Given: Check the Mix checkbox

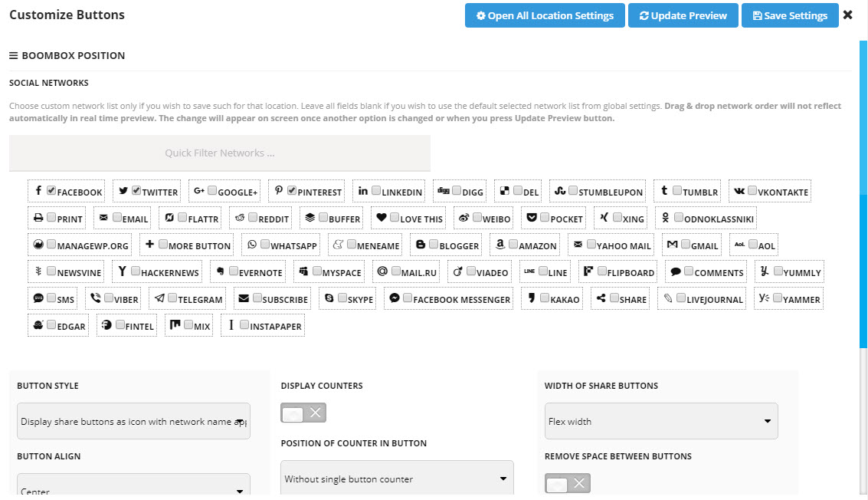Looking at the screenshot, I should pyautogui.click(x=188, y=325).
